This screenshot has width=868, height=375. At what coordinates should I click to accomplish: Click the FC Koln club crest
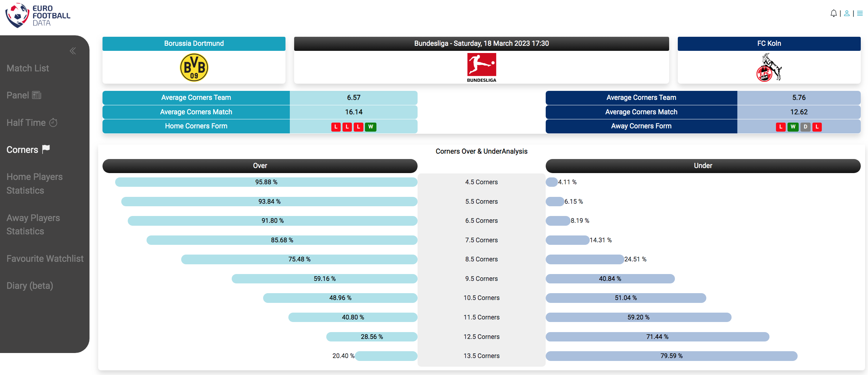pos(769,67)
